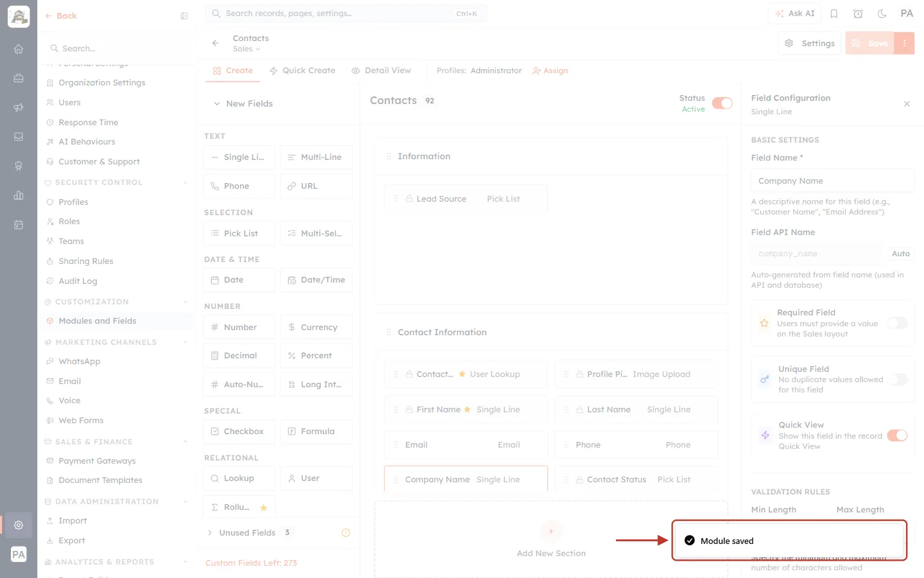Click the back arrow beside Contacts title

point(216,43)
